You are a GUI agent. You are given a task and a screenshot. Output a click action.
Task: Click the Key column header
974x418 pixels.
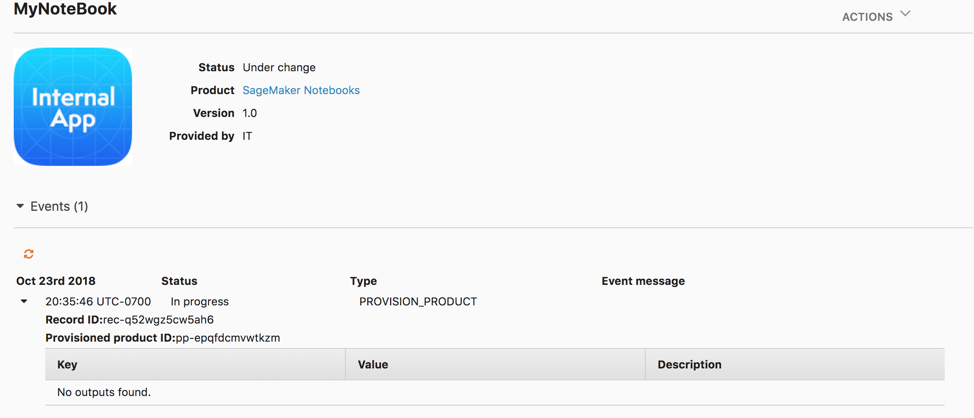[x=67, y=364]
